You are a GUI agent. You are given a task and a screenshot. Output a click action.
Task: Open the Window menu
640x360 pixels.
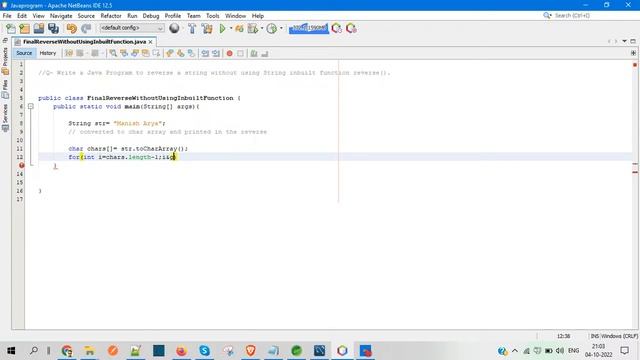click(x=236, y=16)
